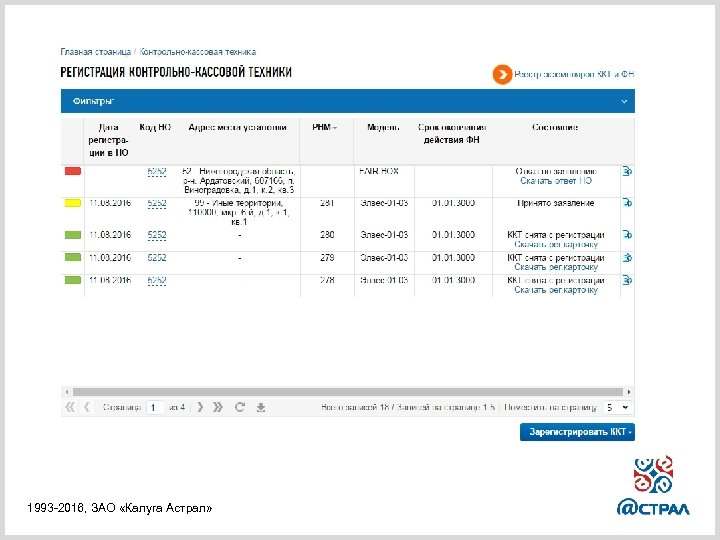720x540 pixels.
Task: Jump to last page of records
Action: tap(218, 407)
